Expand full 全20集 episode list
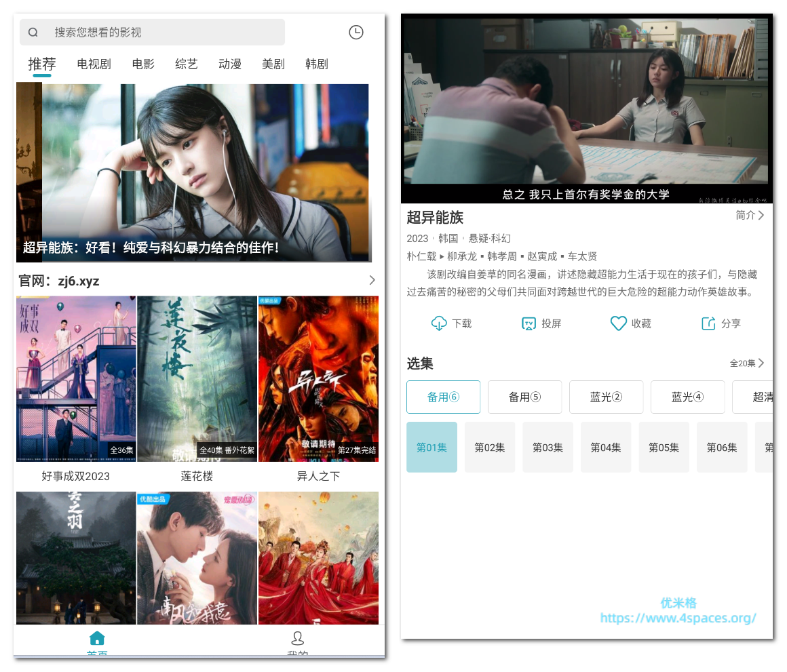Viewport: 787px width, 672px height. [x=746, y=363]
